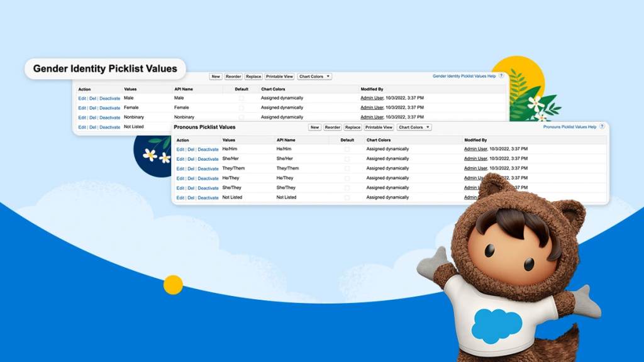Edit the gender identity Not Listed value

pos(82,127)
